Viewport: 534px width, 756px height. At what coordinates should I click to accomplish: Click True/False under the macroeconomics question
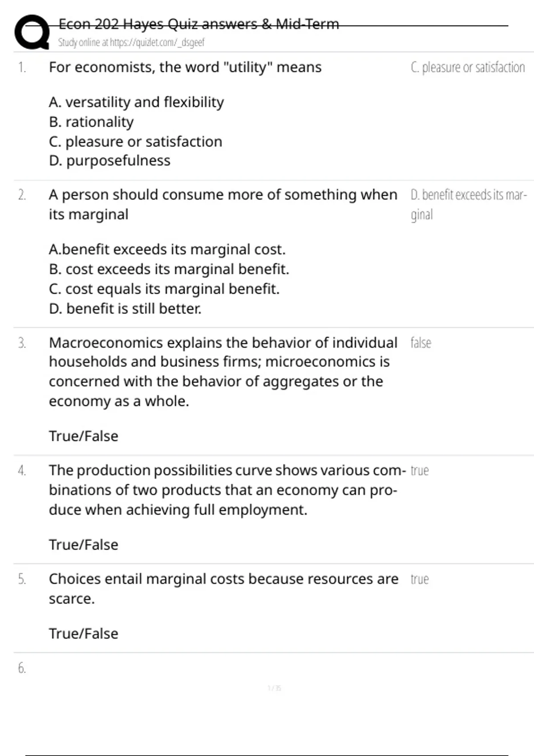tap(84, 436)
